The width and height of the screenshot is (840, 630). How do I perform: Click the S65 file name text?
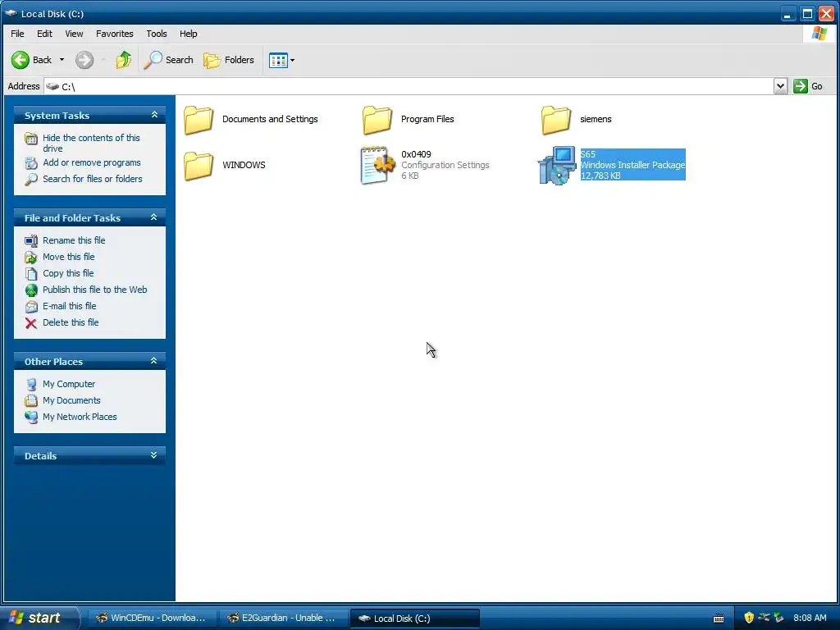[587, 154]
